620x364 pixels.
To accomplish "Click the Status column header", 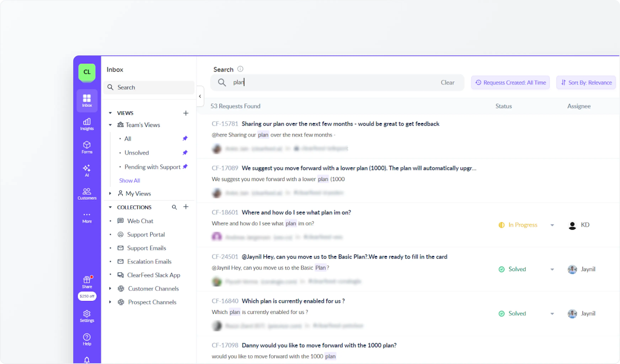I will coord(503,106).
